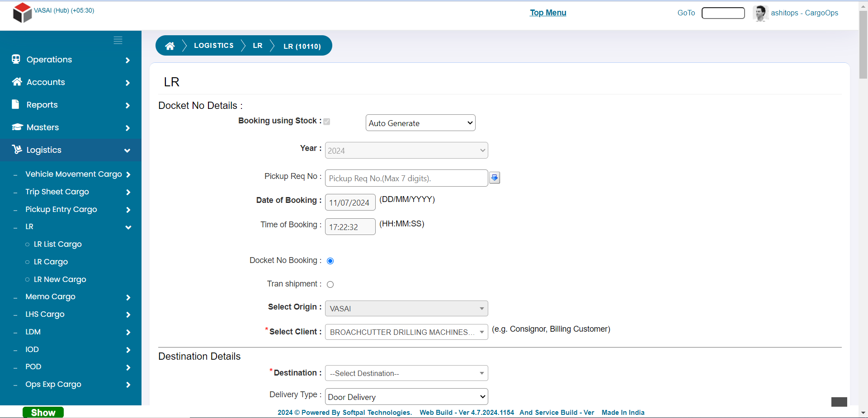Click the Time of Booking field
Viewport: 868px width, 418px height.
pyautogui.click(x=350, y=227)
